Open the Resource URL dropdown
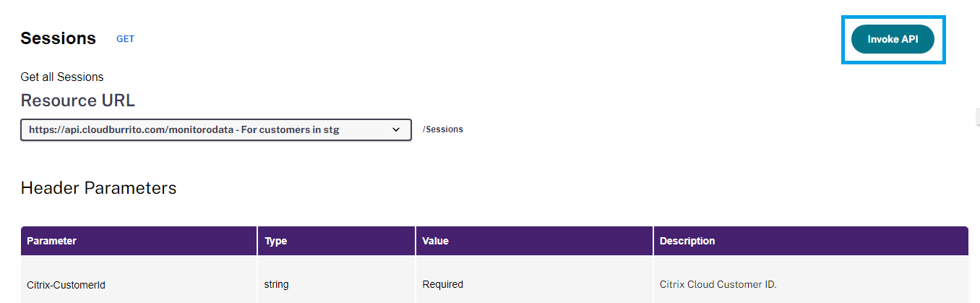The image size is (980, 303). pyautogui.click(x=215, y=129)
